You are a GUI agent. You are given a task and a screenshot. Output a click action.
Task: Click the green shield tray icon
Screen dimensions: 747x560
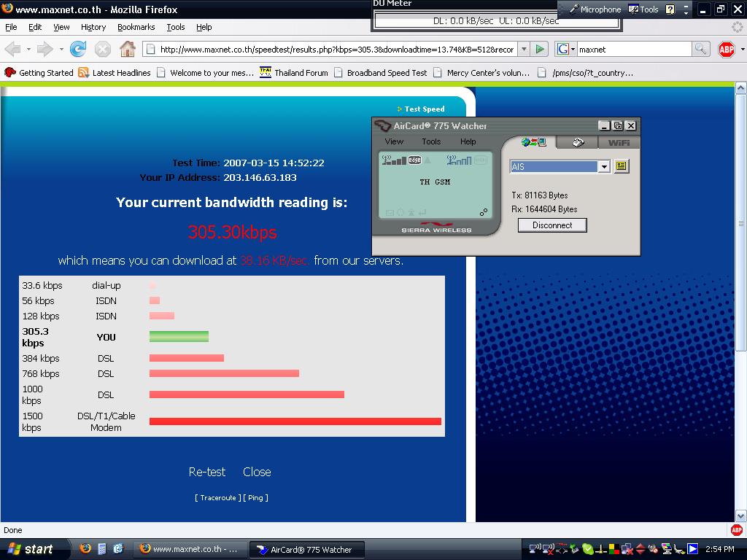(588, 549)
